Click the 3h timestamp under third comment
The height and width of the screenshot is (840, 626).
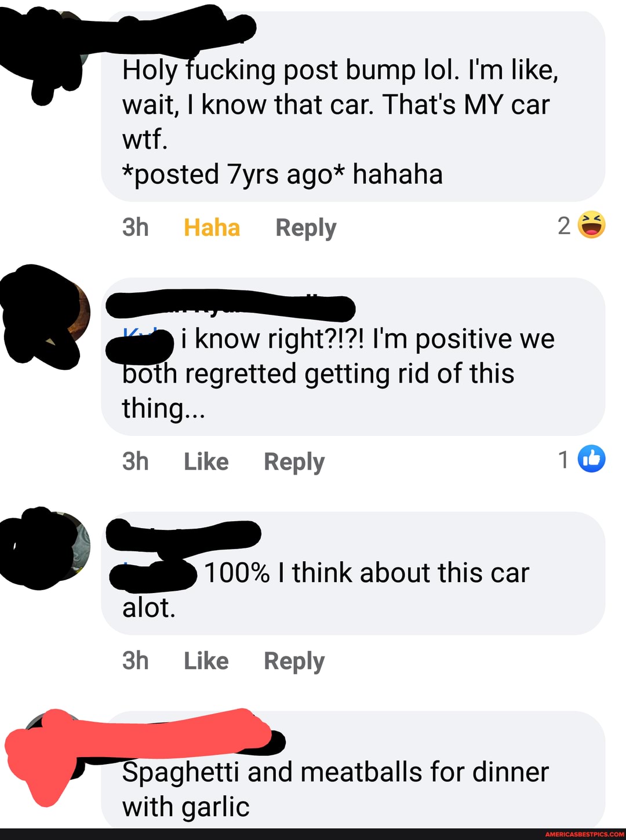tap(135, 661)
